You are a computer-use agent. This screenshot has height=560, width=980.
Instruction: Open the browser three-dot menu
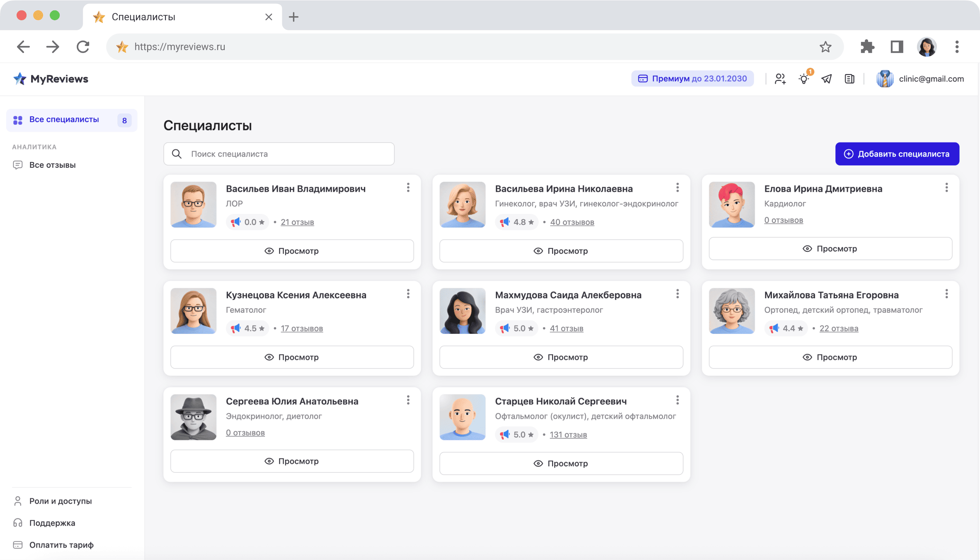tap(957, 47)
